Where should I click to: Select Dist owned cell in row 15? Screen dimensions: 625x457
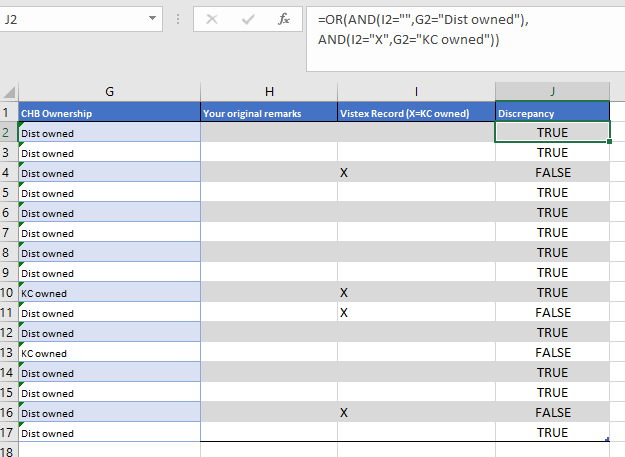pos(110,392)
